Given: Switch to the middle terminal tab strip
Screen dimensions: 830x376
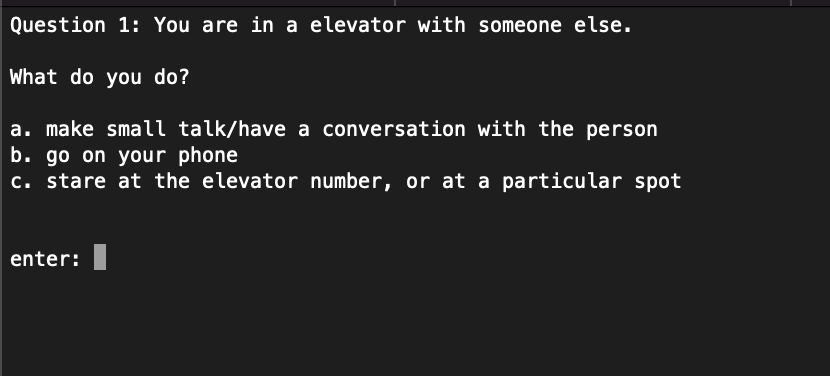Looking at the screenshot, I should click(593, 3).
